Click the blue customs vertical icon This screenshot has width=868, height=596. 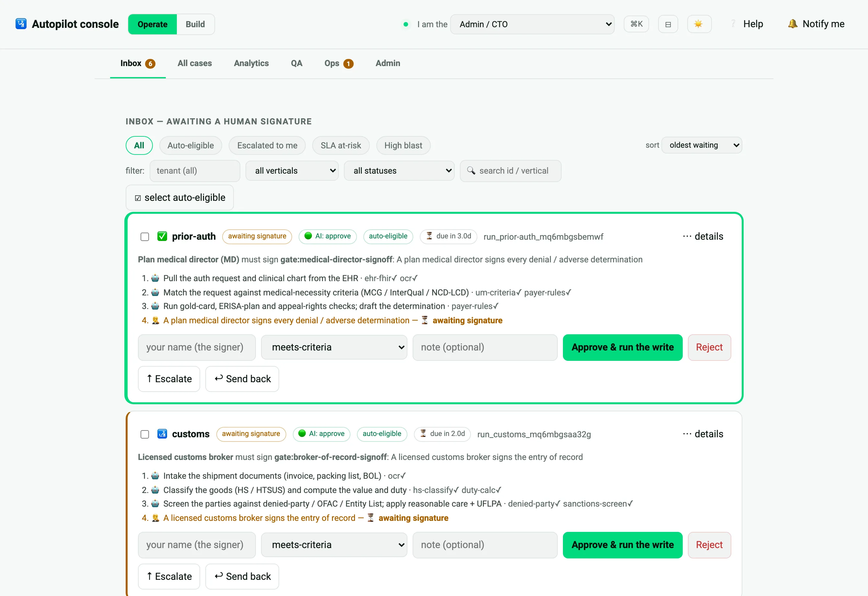[162, 434]
